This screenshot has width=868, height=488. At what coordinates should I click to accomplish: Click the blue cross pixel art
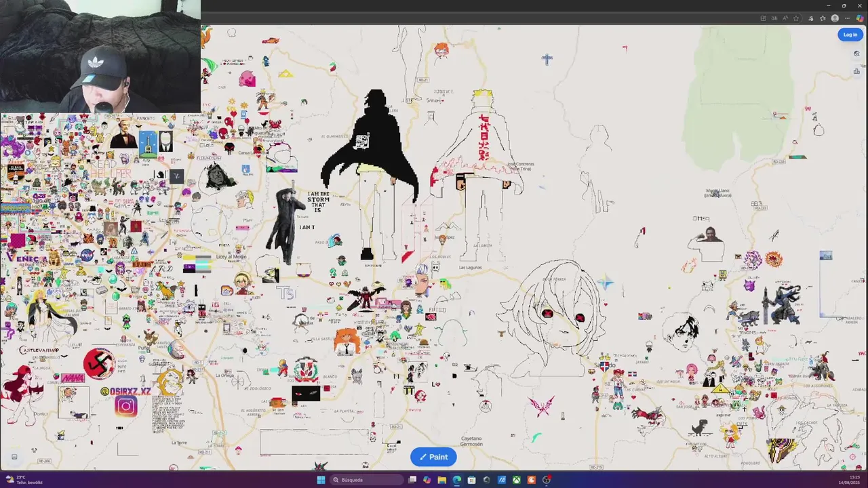[547, 59]
